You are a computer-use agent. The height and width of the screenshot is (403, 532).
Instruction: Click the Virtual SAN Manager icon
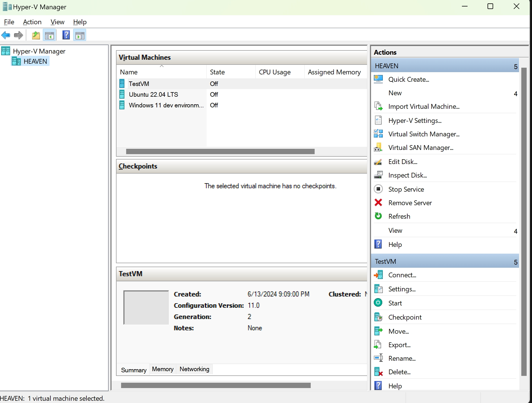(378, 147)
